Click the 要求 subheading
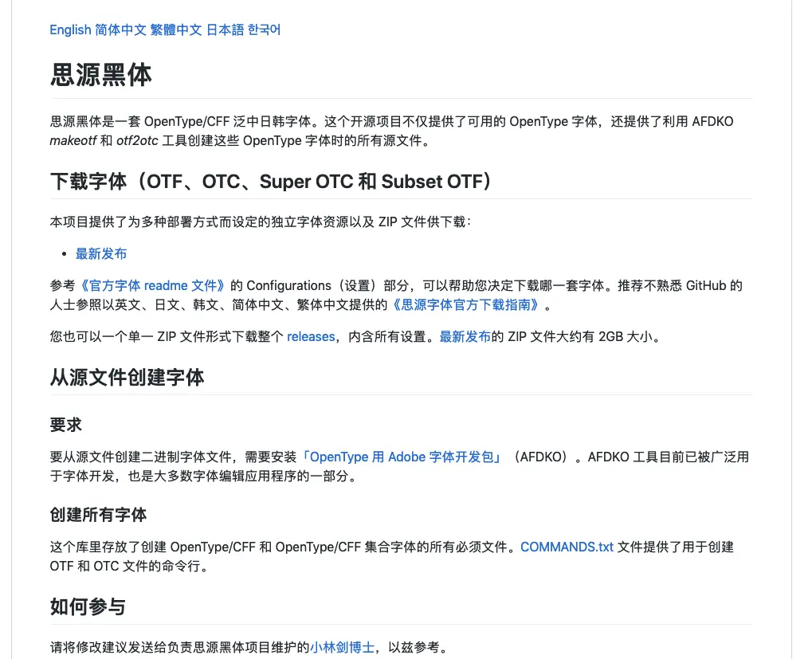Screen dimensions: 812x659 tap(66, 425)
